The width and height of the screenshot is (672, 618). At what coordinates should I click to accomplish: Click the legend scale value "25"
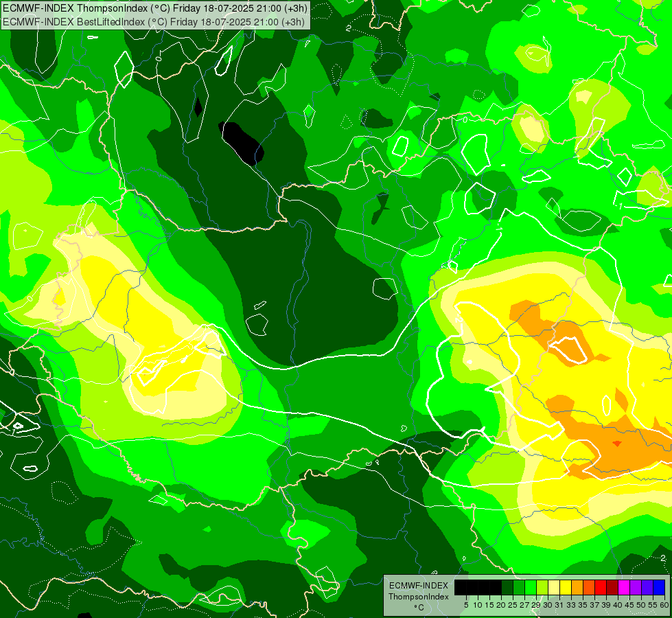coord(513,605)
